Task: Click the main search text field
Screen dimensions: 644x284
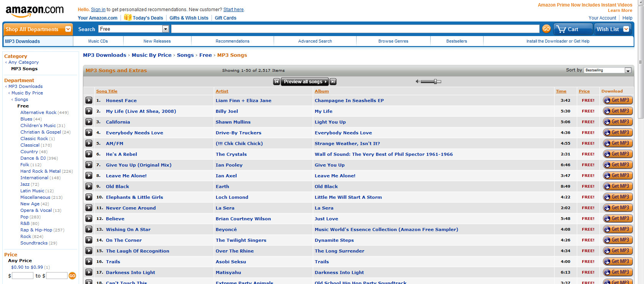Action: pos(355,29)
